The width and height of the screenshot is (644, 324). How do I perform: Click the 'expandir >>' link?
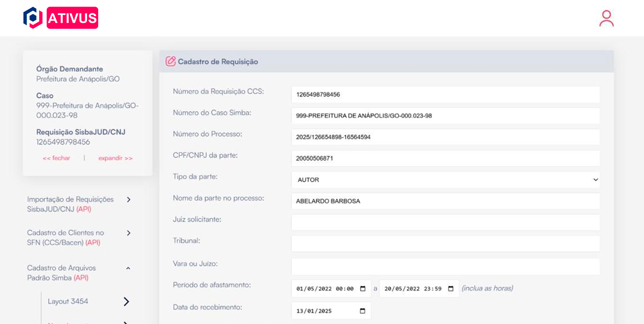click(115, 158)
